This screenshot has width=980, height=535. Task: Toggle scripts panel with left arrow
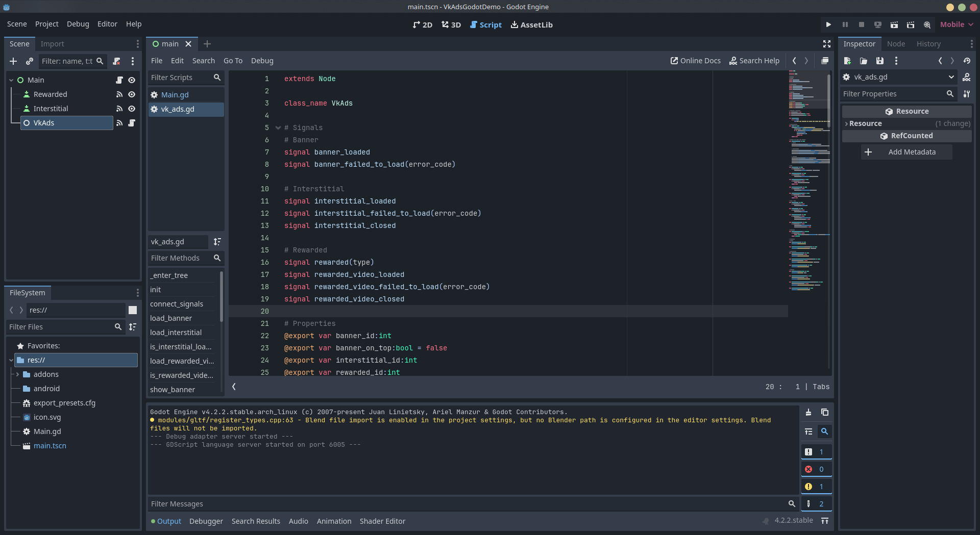tap(234, 387)
